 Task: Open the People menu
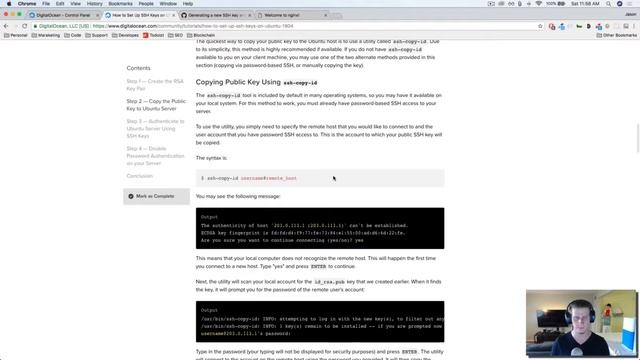point(146,4)
